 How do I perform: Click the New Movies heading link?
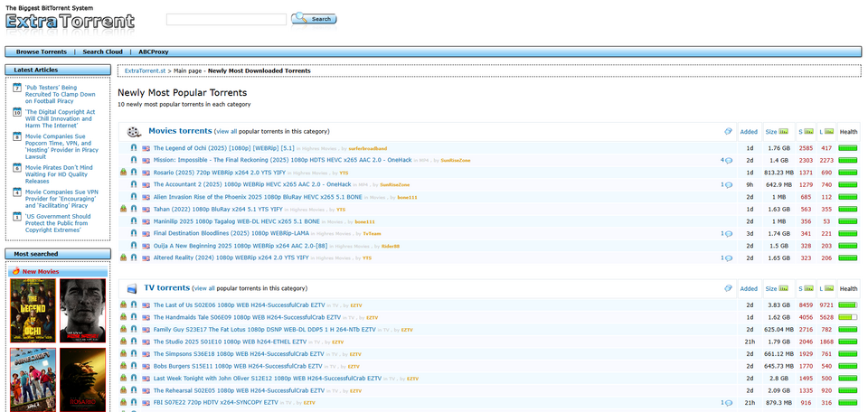tap(41, 272)
